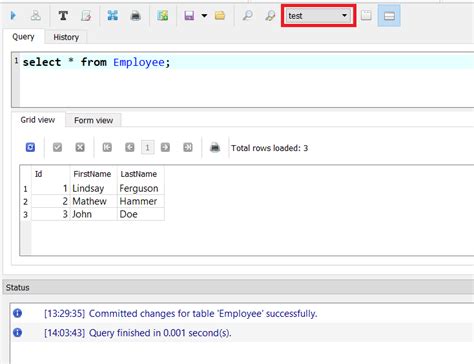
Task: Save SQL with the purple floppy icon
Action: (189, 15)
